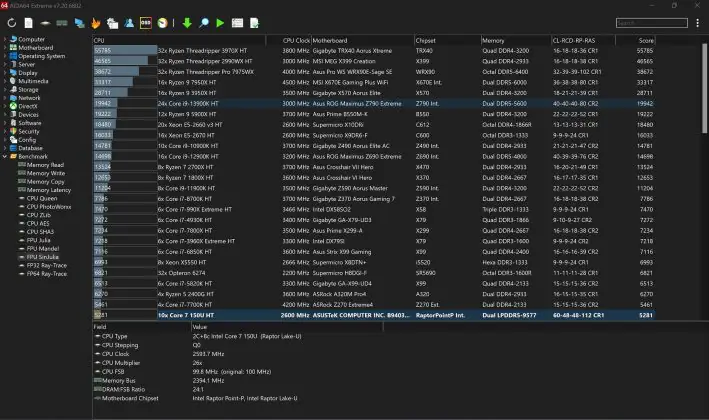Open the monitor diagnostics toolbar icon

79,23
